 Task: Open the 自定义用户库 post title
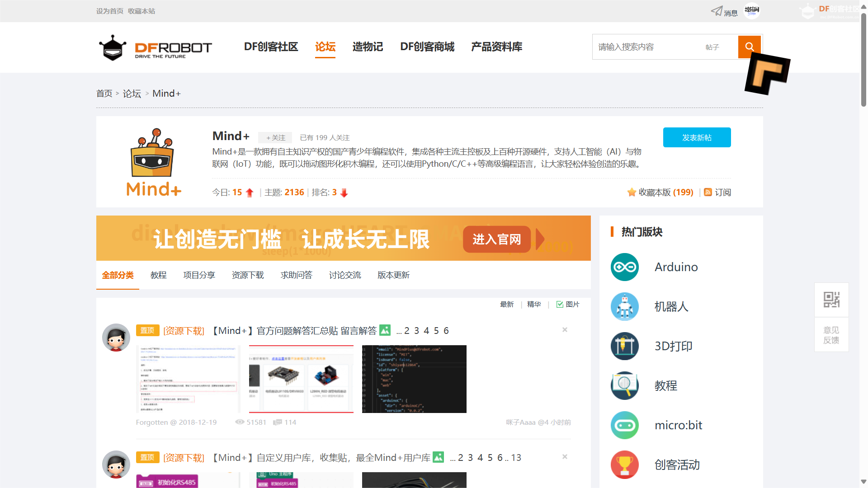321,458
